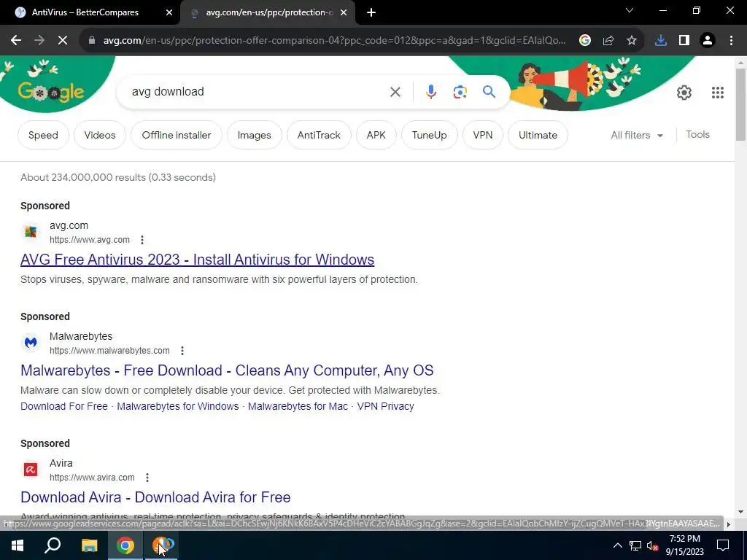This screenshot has height=560, width=747.
Task: Close the avg.com tab
Action: [x=344, y=12]
